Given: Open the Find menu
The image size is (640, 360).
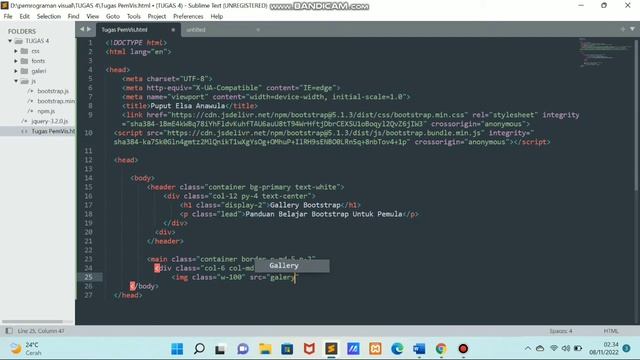Looking at the screenshot, I should [73, 16].
